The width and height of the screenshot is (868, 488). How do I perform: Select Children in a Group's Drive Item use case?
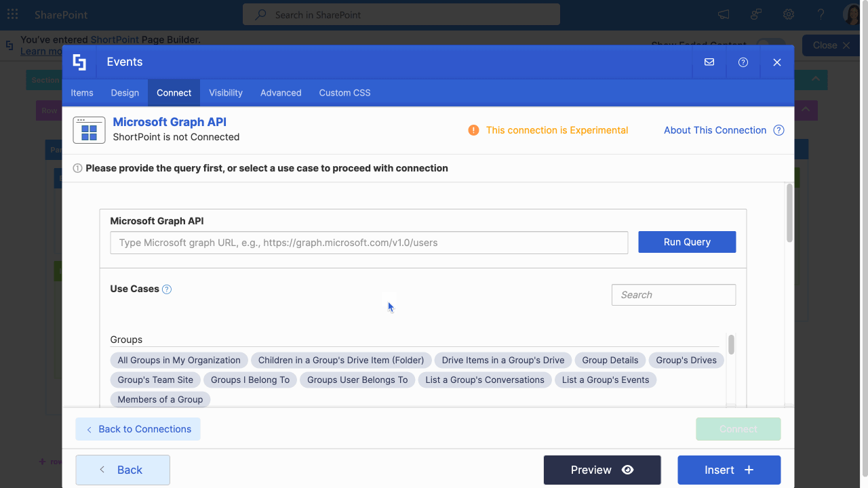click(x=341, y=360)
